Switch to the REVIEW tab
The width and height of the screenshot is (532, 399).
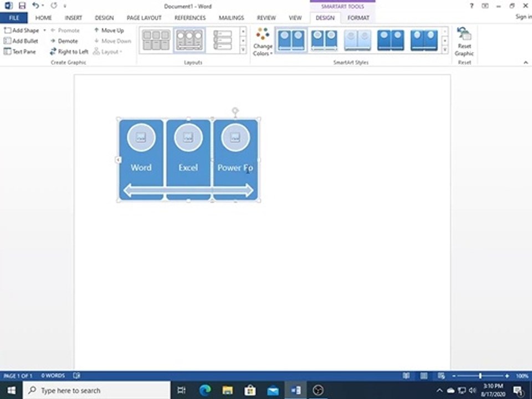pyautogui.click(x=267, y=18)
